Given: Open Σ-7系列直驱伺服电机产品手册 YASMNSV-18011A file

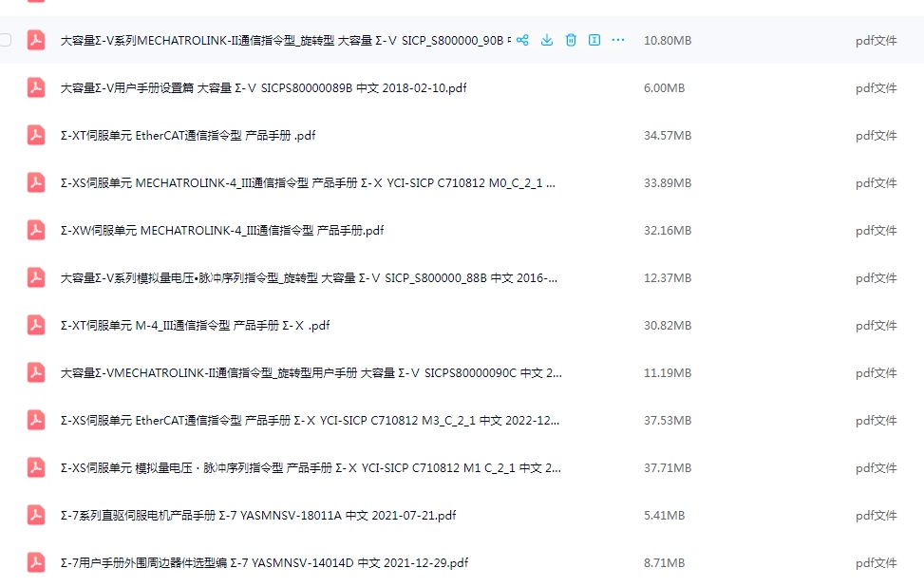Looking at the screenshot, I should [258, 515].
